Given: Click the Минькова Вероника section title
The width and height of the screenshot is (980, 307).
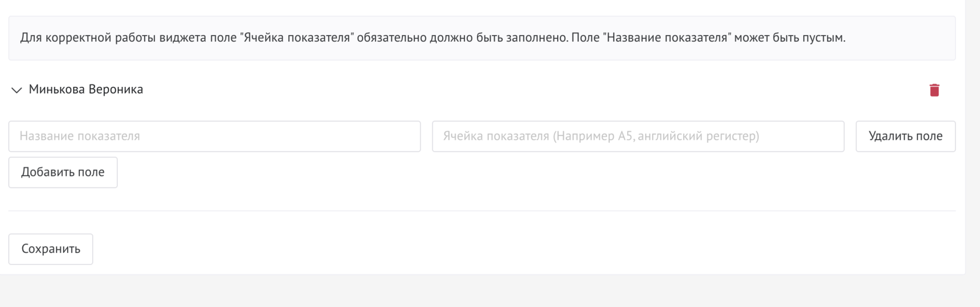Looking at the screenshot, I should (x=86, y=89).
